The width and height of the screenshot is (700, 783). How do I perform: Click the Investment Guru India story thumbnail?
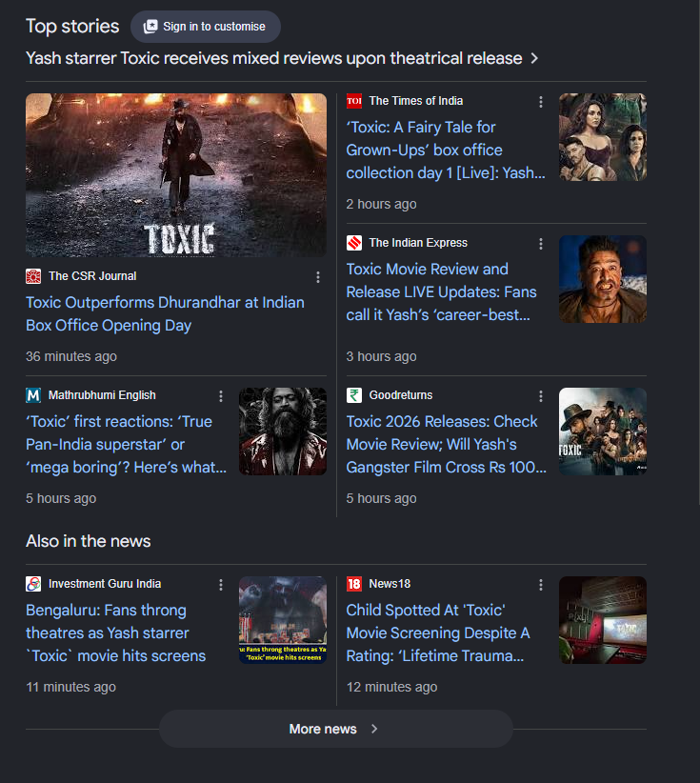[x=283, y=620]
